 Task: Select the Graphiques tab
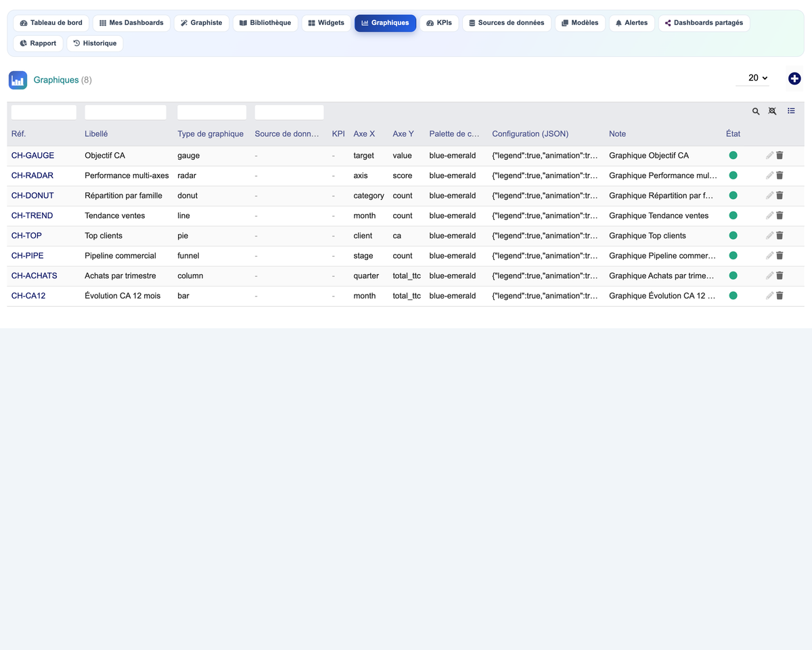(385, 23)
